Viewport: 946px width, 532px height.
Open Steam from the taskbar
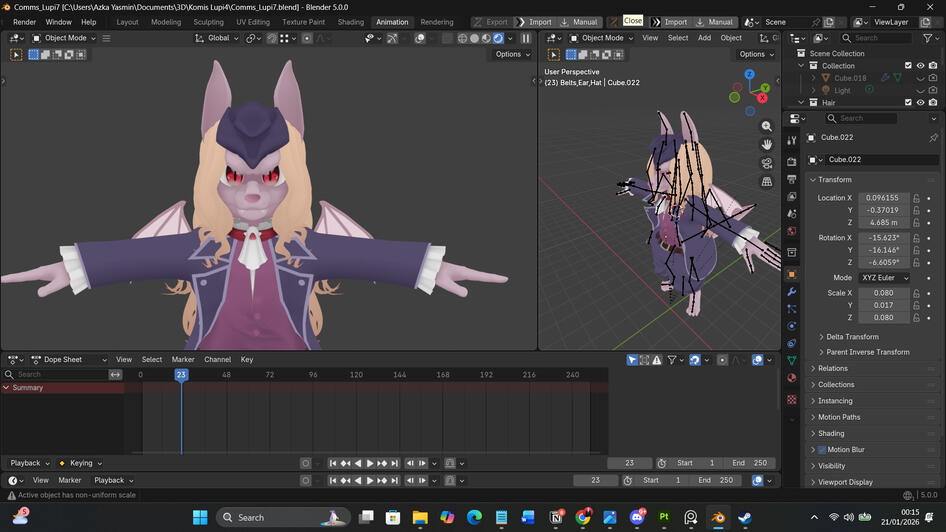(745, 518)
